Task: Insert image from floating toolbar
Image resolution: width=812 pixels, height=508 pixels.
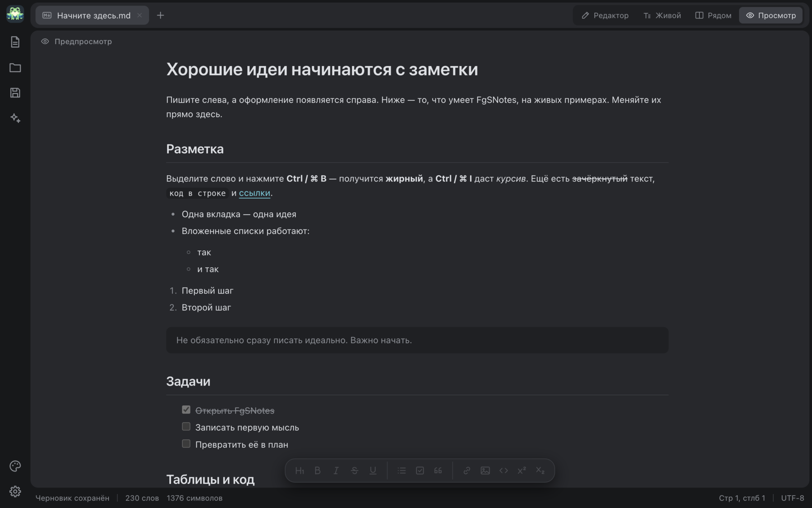Action: [485, 471]
